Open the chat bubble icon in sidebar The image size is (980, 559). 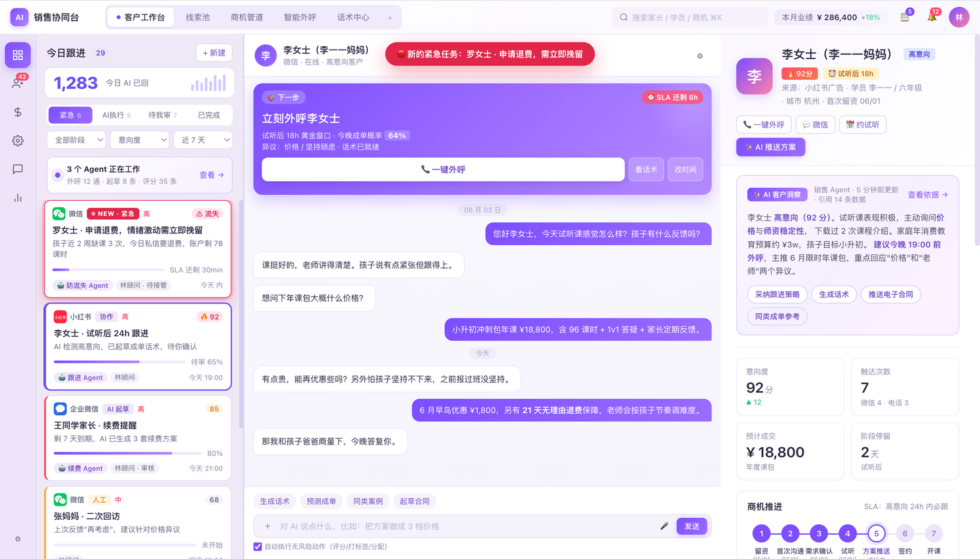18,169
